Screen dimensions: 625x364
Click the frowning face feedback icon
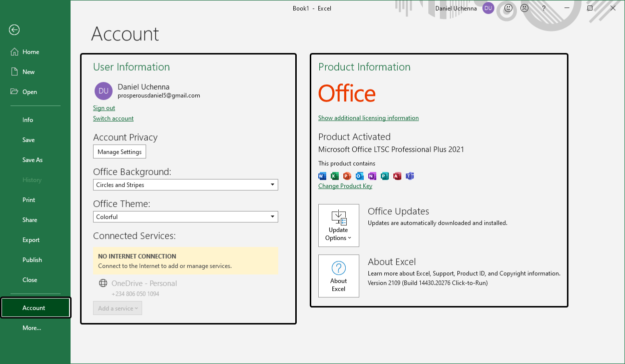click(524, 8)
